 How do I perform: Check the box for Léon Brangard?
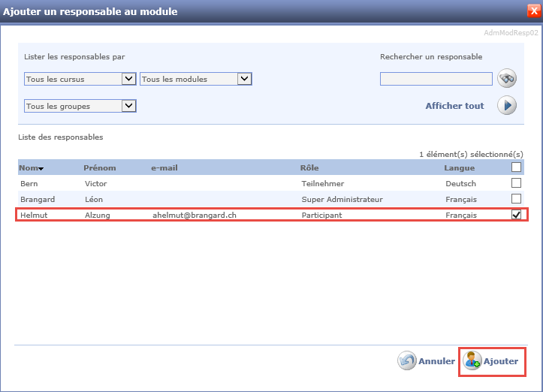(516, 199)
